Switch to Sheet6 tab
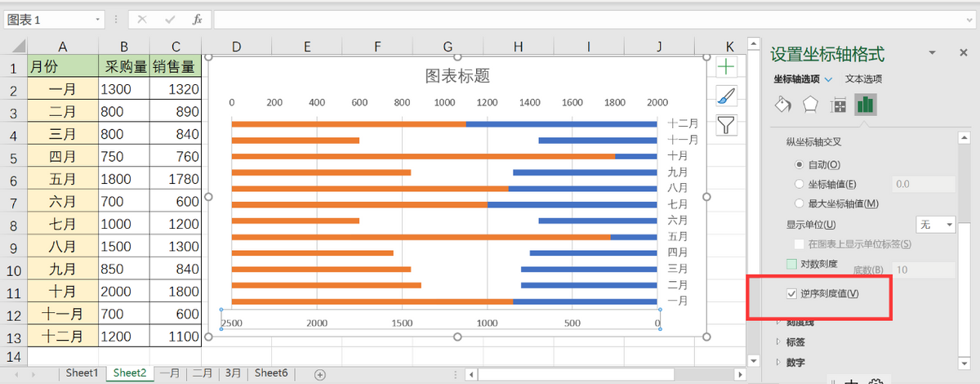Screen dimensions: 980x384 271,373
